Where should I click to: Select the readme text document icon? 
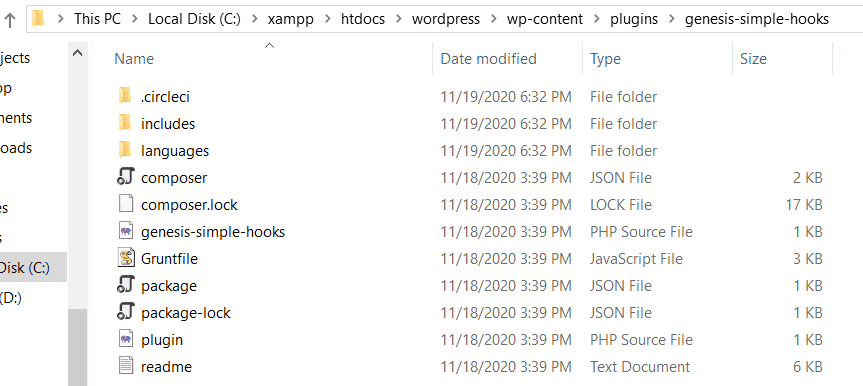[126, 366]
